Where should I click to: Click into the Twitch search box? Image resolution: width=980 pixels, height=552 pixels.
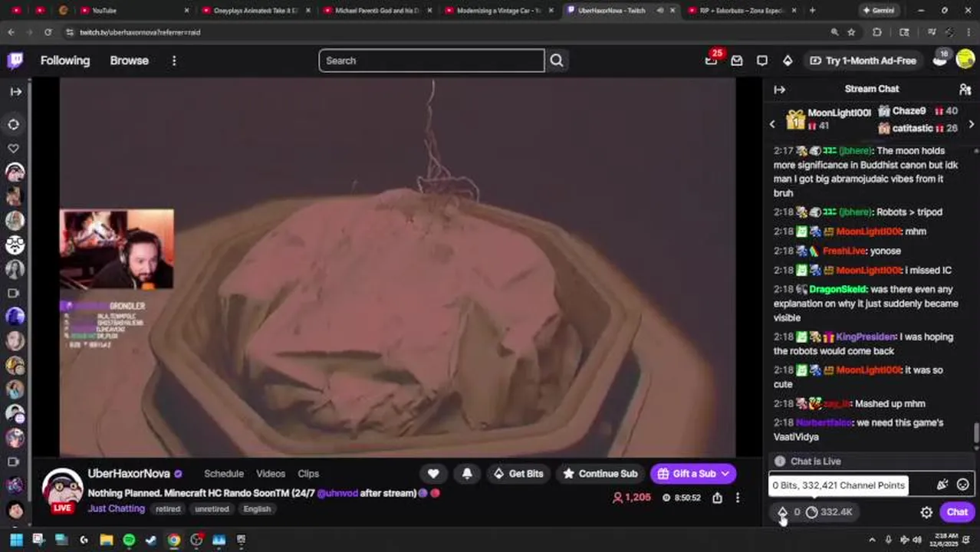coord(432,61)
